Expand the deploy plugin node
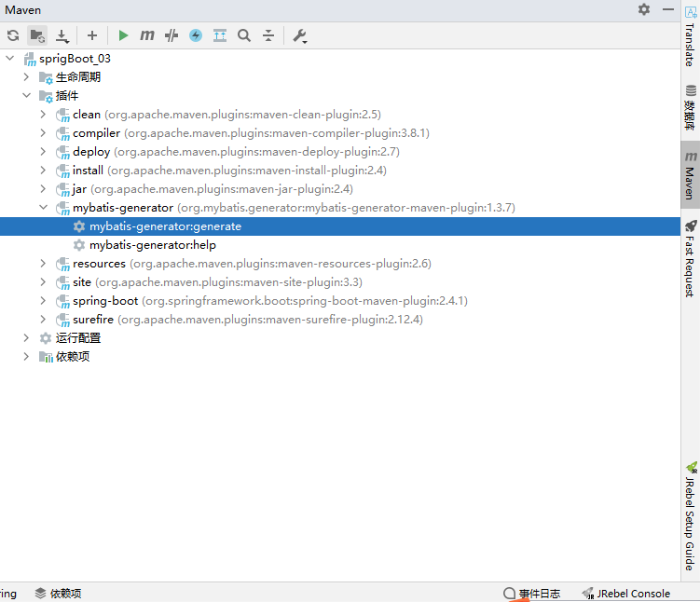The height and width of the screenshot is (602, 700). (x=43, y=152)
